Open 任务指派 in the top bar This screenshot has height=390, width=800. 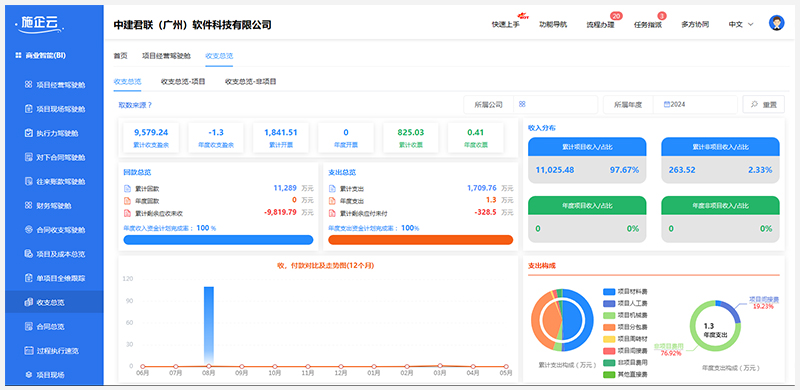[648, 24]
